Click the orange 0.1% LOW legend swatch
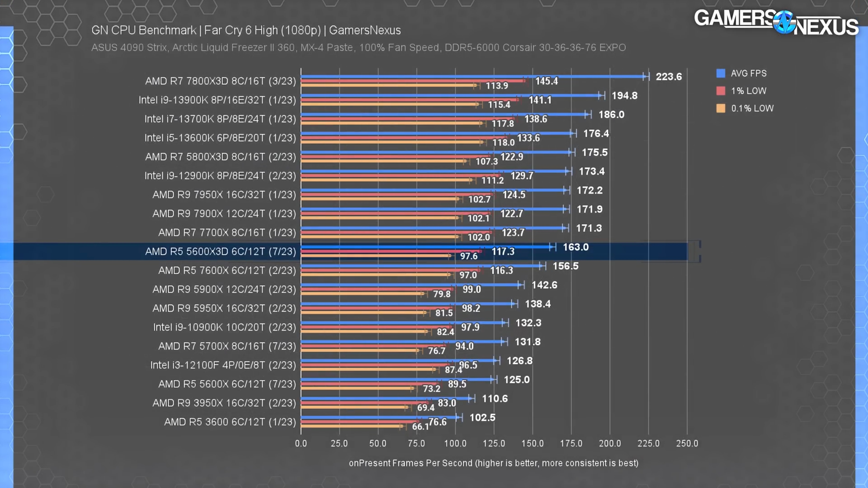This screenshot has height=488, width=868. 721,108
